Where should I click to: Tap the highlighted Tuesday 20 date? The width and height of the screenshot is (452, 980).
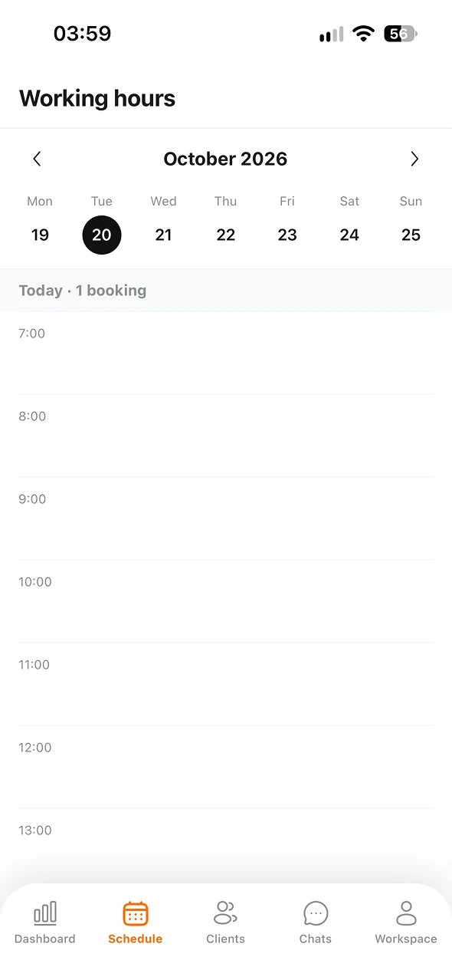[102, 235]
